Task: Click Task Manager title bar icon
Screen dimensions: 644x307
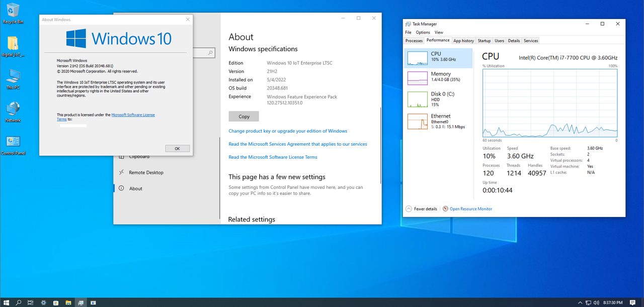Action: pyautogui.click(x=409, y=24)
